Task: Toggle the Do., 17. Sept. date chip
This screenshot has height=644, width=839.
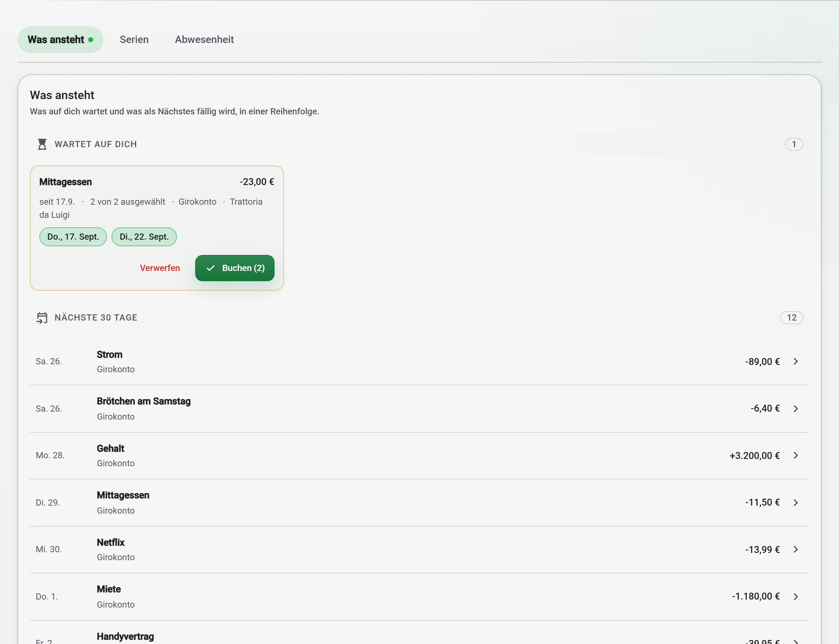Action: 73,236
